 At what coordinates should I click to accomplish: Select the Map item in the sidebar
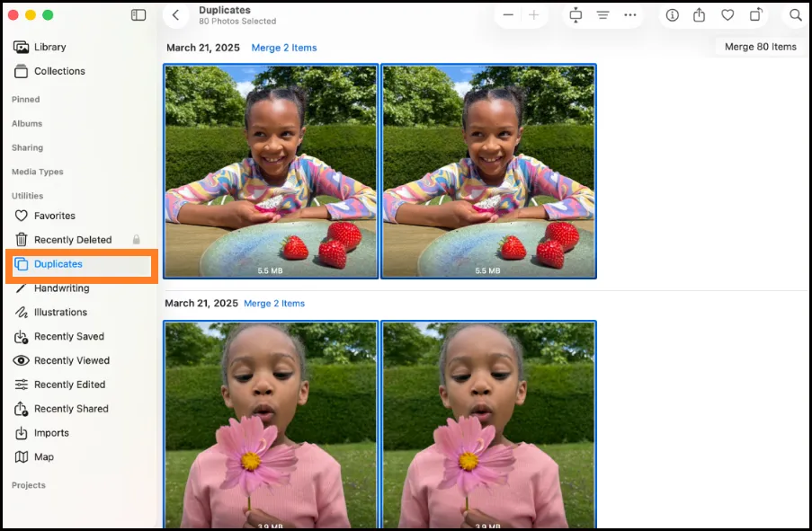tap(43, 456)
